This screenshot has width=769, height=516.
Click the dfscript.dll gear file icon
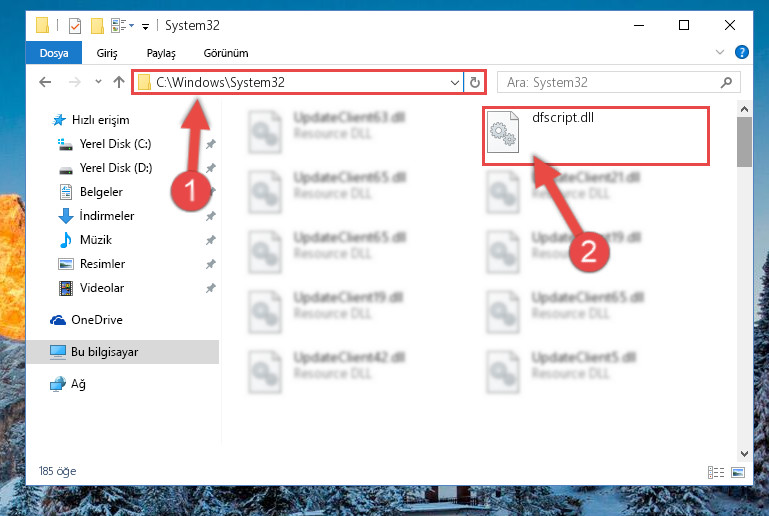pyautogui.click(x=503, y=132)
